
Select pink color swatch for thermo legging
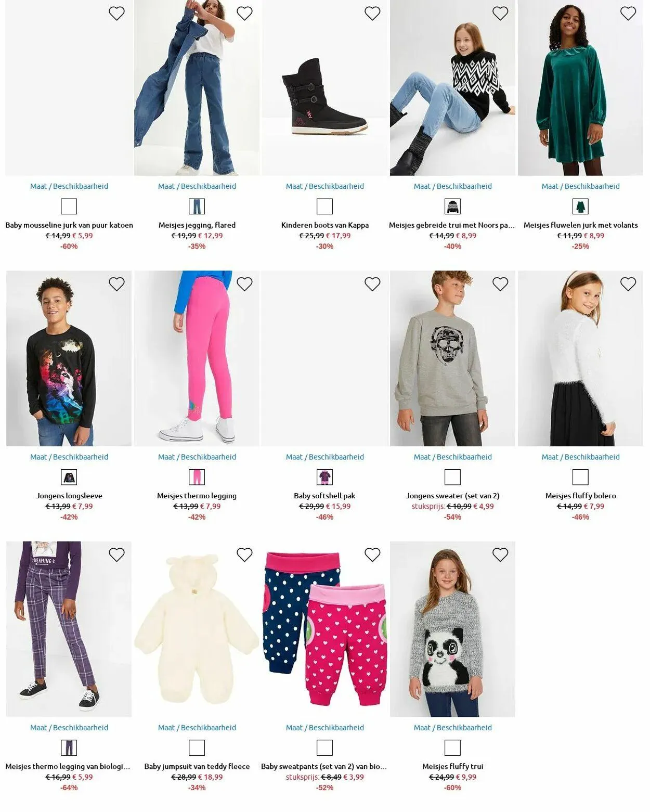[x=197, y=477]
